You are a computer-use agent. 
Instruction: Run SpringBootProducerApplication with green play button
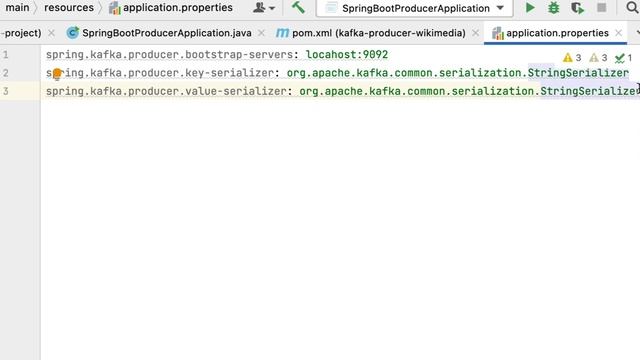coord(530,8)
